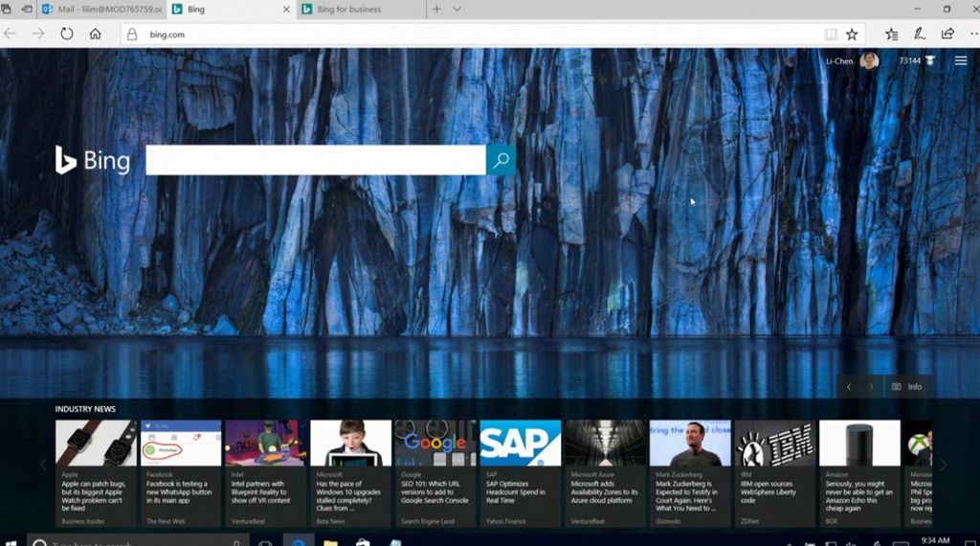This screenshot has width=980, height=546.
Task: Click the Add notes pen icon
Action: [920, 34]
